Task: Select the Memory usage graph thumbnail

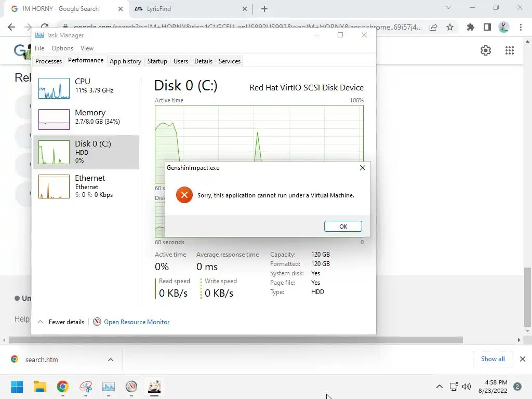Action: pos(54,119)
